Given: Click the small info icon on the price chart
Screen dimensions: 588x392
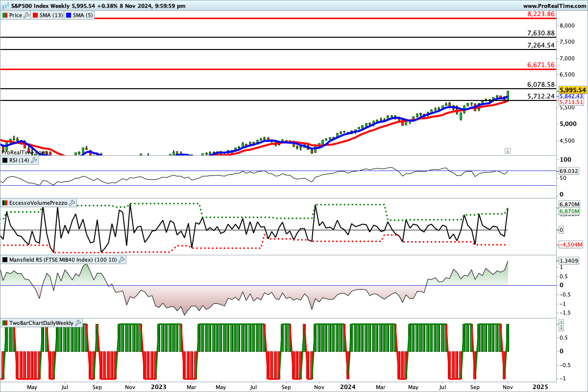Looking at the screenshot, I should (x=508, y=150).
